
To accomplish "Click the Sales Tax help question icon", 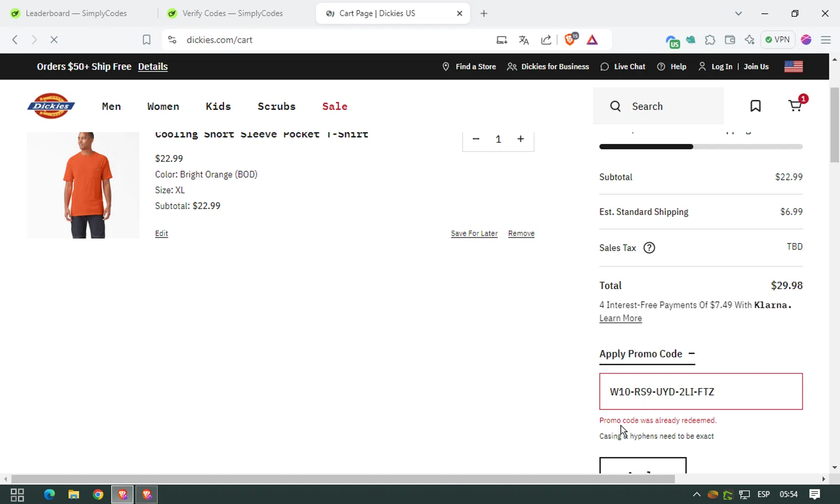I will point(649,248).
